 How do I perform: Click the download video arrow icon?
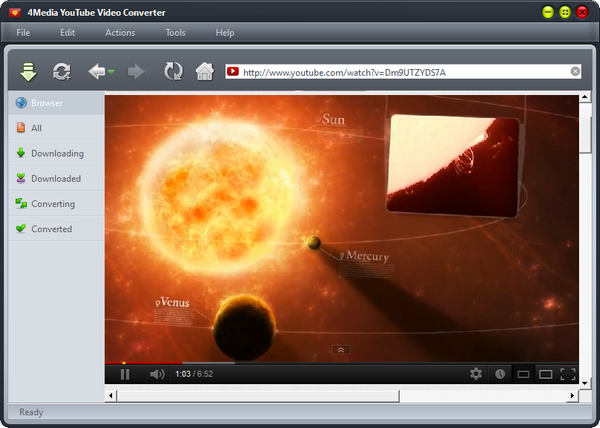point(29,71)
